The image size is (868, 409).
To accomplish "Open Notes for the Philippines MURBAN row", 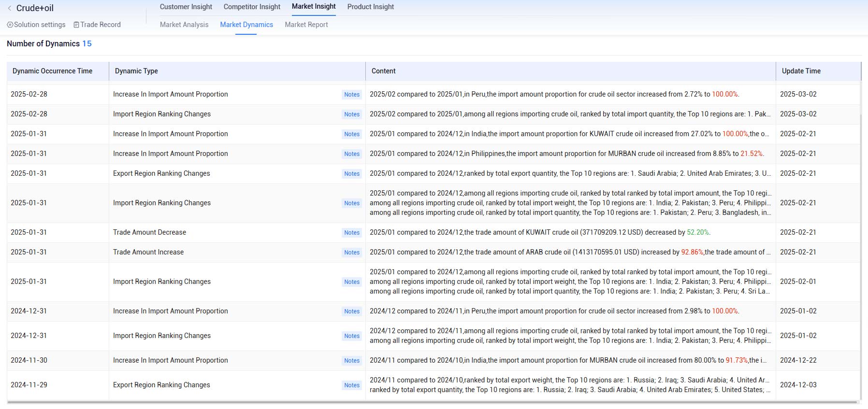I will 352,154.
